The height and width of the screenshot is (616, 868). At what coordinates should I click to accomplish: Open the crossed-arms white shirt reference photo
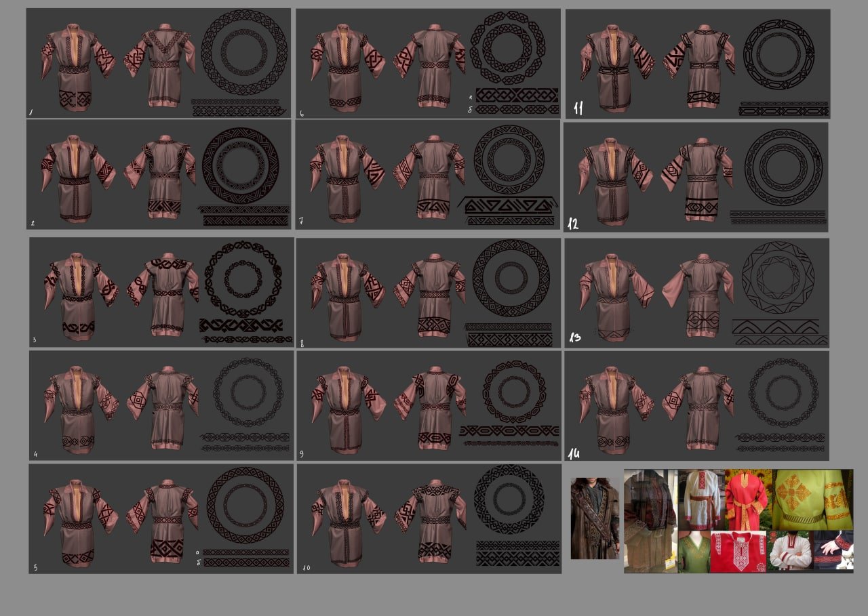pos(790,550)
